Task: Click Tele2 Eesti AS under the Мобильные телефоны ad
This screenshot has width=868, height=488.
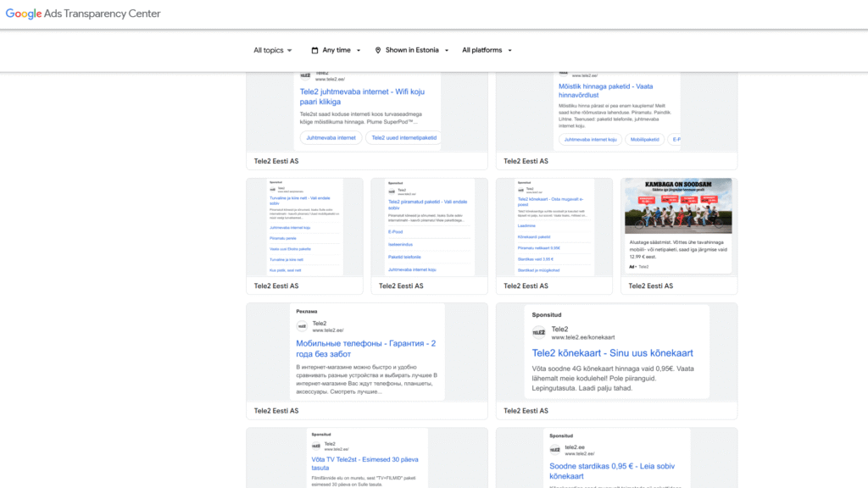Action: tap(276, 411)
